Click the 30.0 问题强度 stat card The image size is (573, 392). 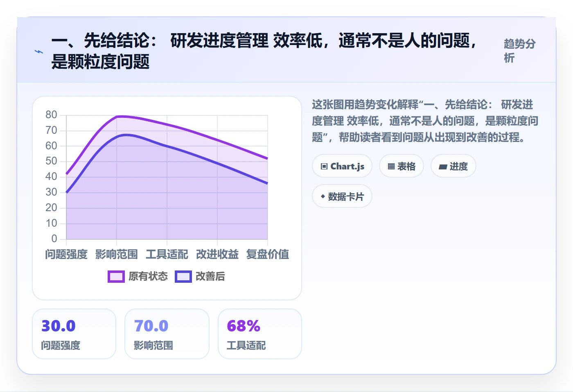pyautogui.click(x=74, y=334)
